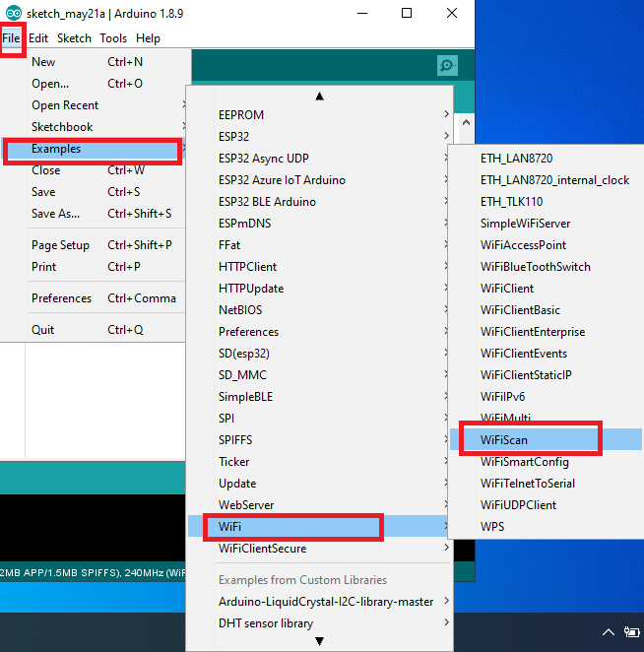This screenshot has height=652, width=644.
Task: Expand SPIFFS examples
Action: point(318,440)
